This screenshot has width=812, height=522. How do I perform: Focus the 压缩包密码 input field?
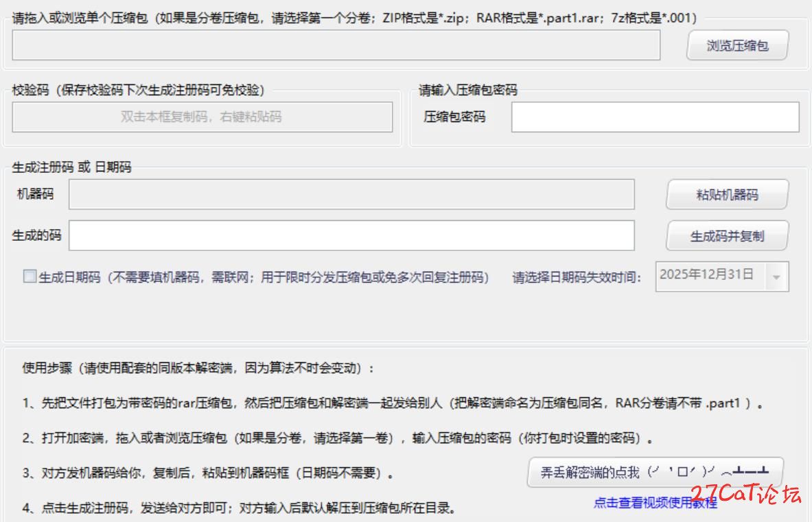coord(655,117)
